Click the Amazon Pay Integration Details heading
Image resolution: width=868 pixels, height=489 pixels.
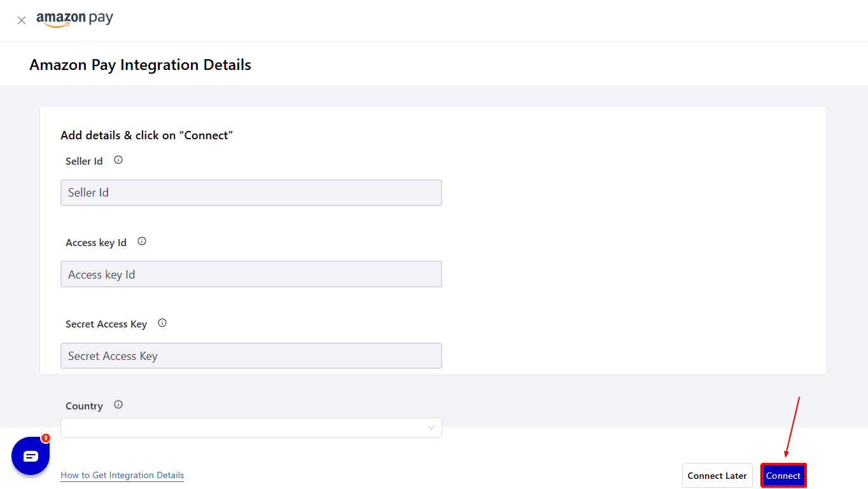[140, 65]
